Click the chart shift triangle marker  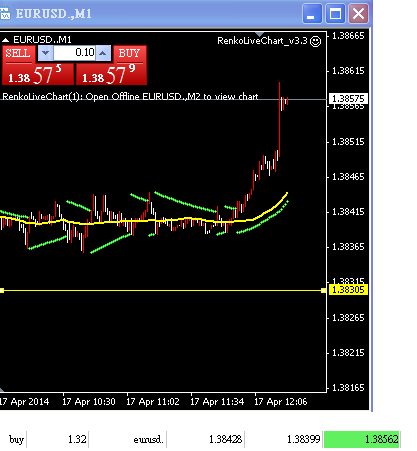[259, 34]
